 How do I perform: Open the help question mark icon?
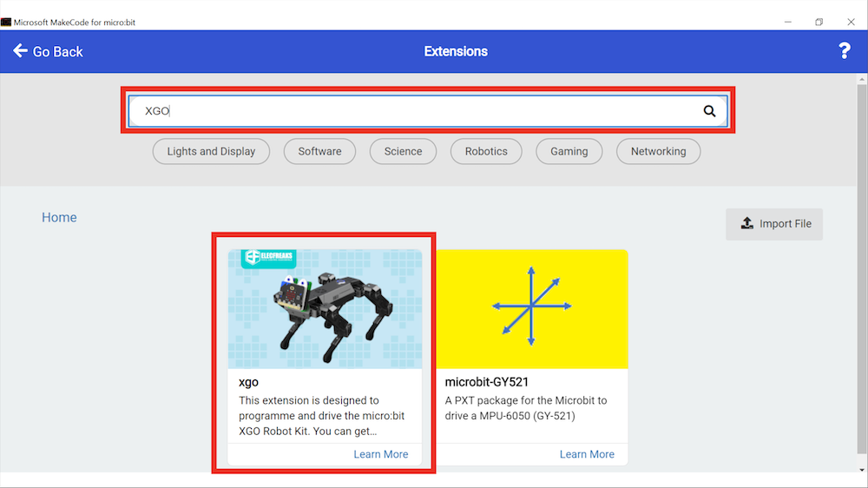(845, 51)
